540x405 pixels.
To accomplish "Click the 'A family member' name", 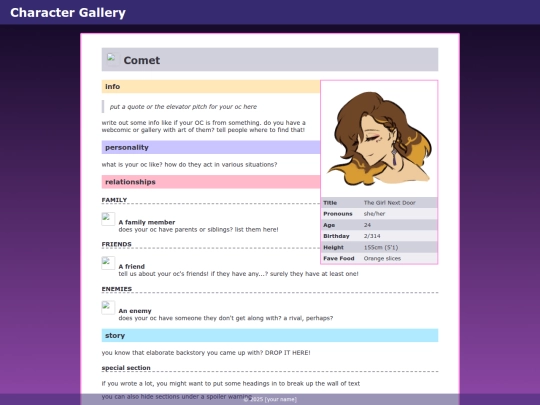I will tap(147, 222).
